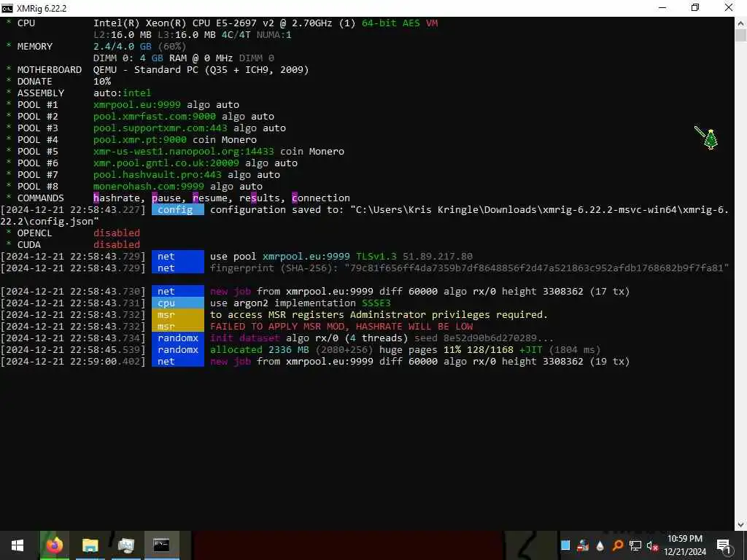Click the 'resume' command word
The width and height of the screenshot is (747, 560).
coord(210,198)
